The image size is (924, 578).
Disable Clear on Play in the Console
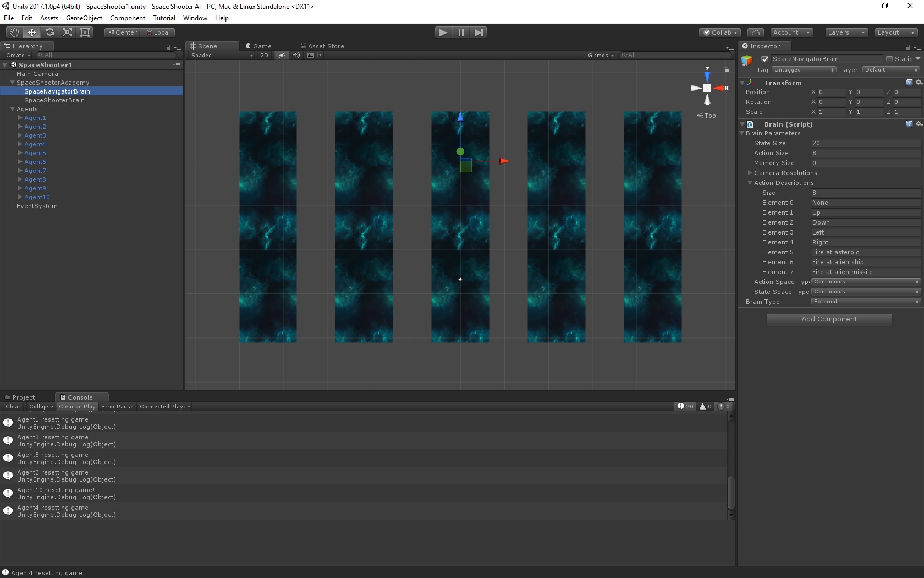[x=77, y=406]
